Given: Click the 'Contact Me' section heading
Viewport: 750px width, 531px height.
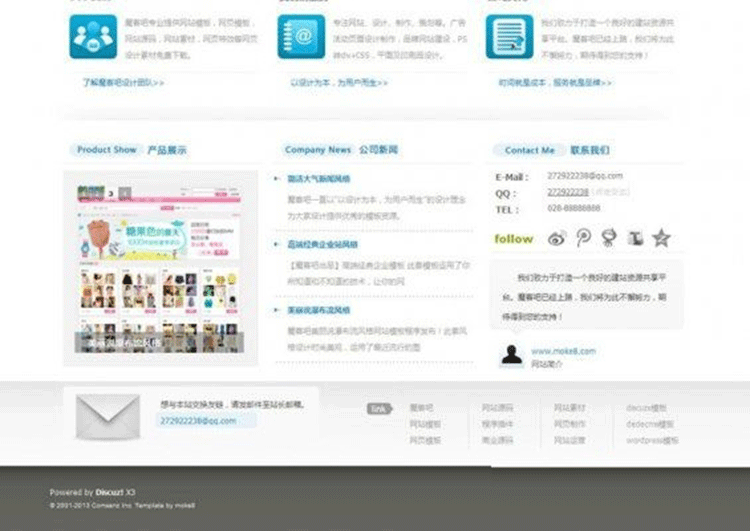Looking at the screenshot, I should tap(529, 150).
